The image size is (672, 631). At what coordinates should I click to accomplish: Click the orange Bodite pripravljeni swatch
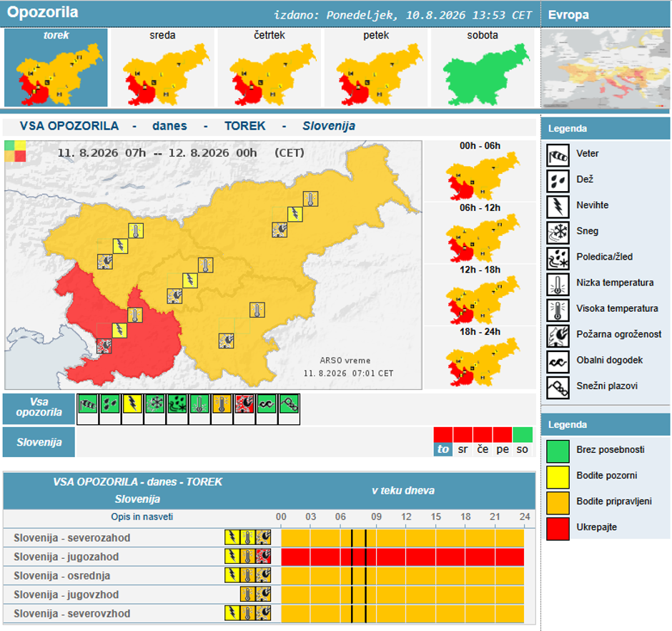pyautogui.click(x=558, y=503)
